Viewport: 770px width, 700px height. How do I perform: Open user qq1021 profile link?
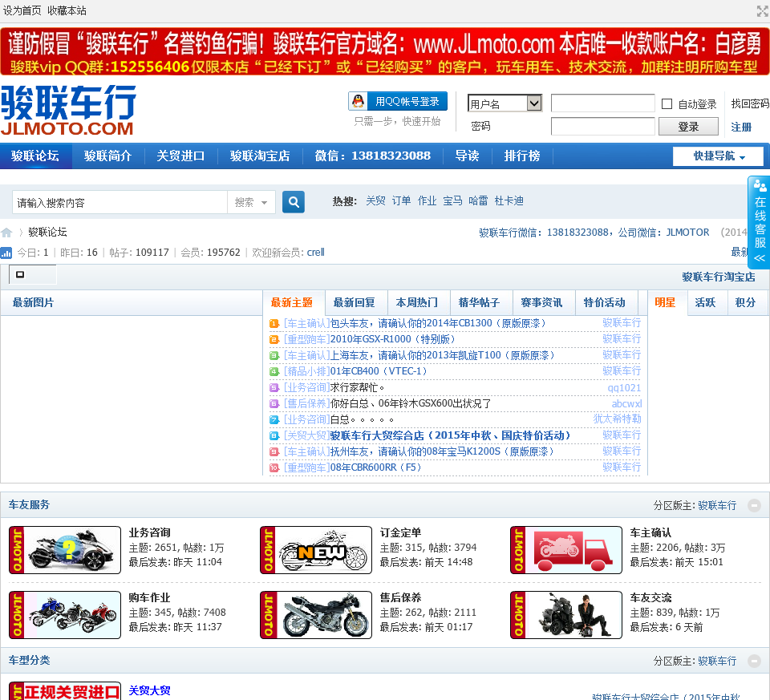[624, 388]
